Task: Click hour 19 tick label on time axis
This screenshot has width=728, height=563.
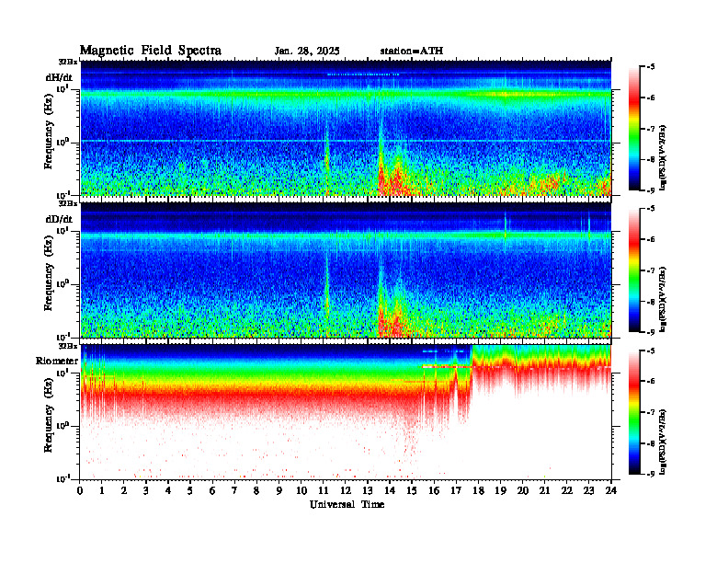Action: [x=500, y=491]
